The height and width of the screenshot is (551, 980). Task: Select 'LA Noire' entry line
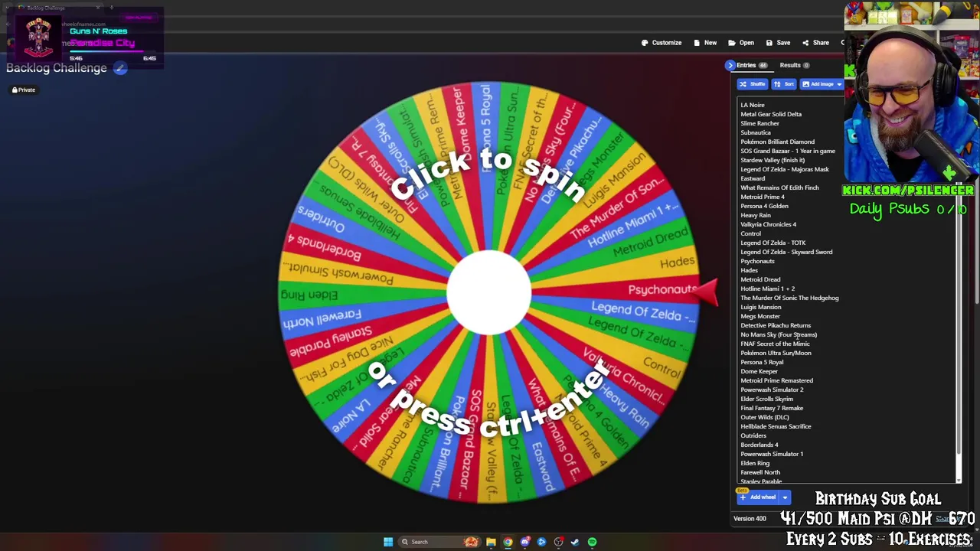tap(753, 105)
